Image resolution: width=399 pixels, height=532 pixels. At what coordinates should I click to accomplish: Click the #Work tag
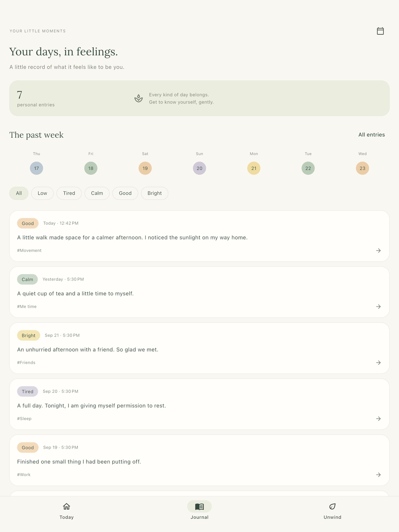coord(24,474)
